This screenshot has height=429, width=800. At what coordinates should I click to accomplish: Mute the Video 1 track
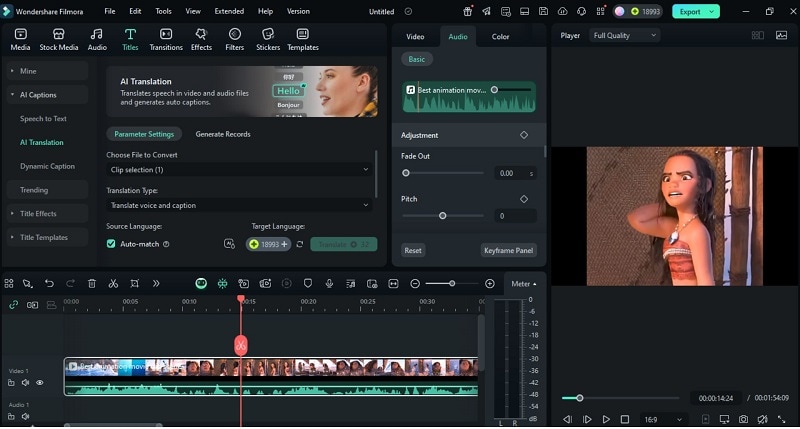[25, 383]
